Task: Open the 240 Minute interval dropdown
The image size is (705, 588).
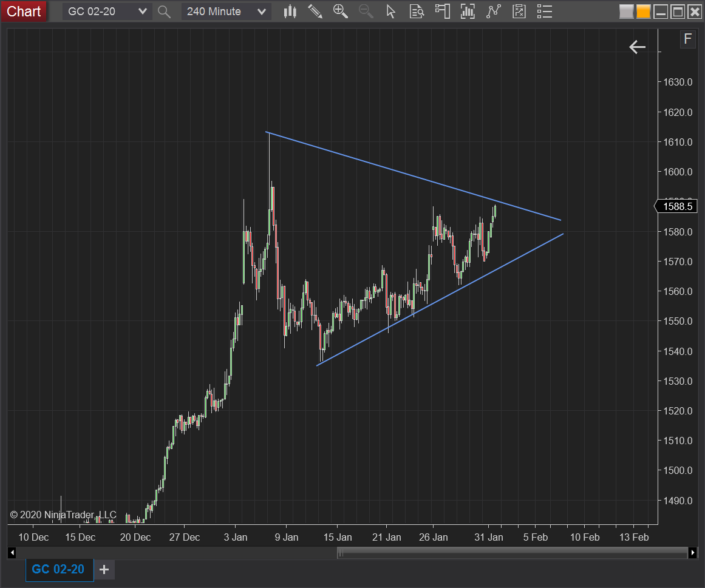Action: (226, 12)
